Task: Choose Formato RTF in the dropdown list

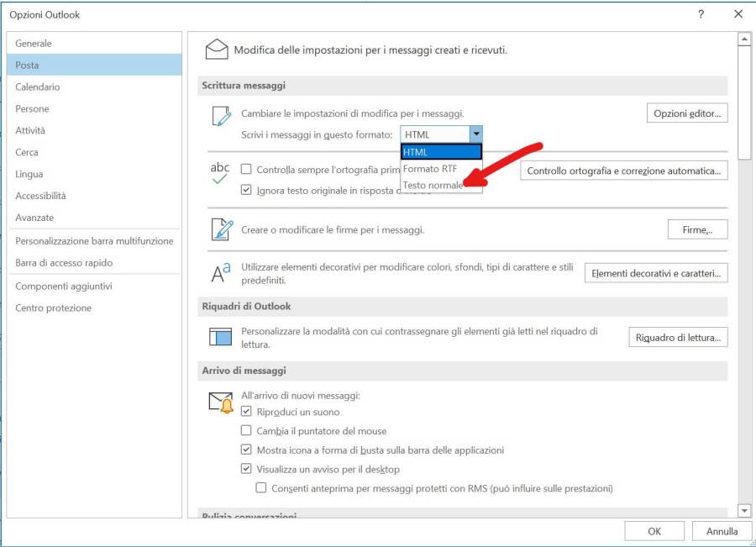Action: click(429, 169)
